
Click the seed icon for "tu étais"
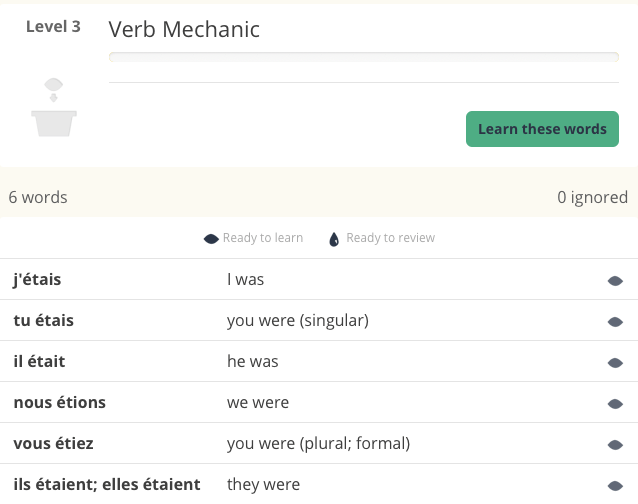615,322
